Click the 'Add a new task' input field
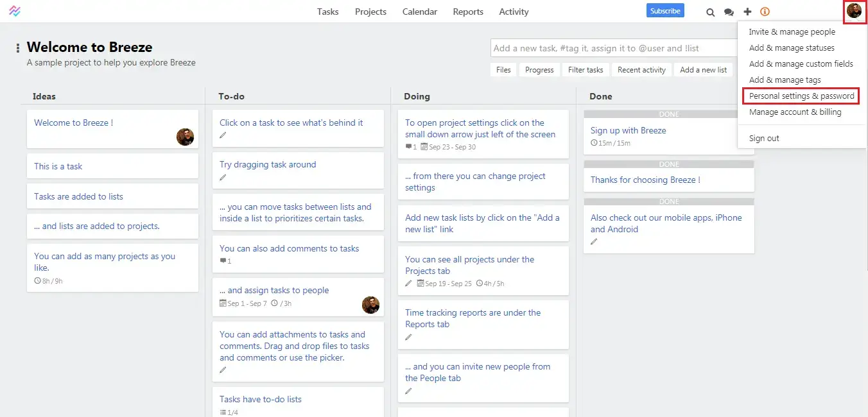The height and width of the screenshot is (417, 868). (614, 48)
